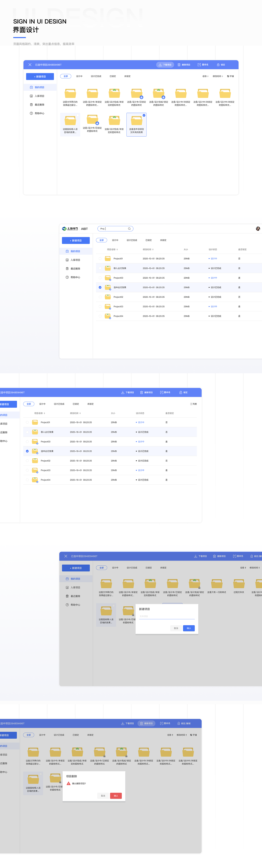Tick Project02 checkbox in the blue-header list view
The width and height of the screenshot is (262, 868).
(27, 461)
